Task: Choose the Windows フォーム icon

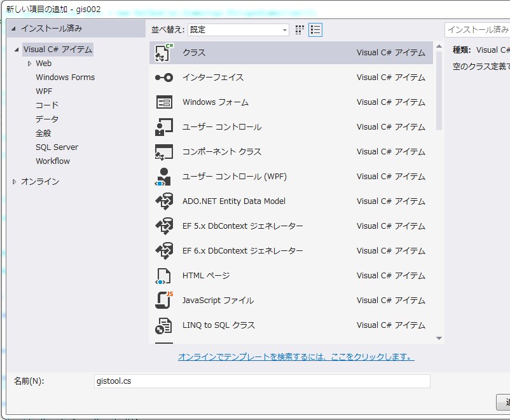Action: click(x=164, y=102)
